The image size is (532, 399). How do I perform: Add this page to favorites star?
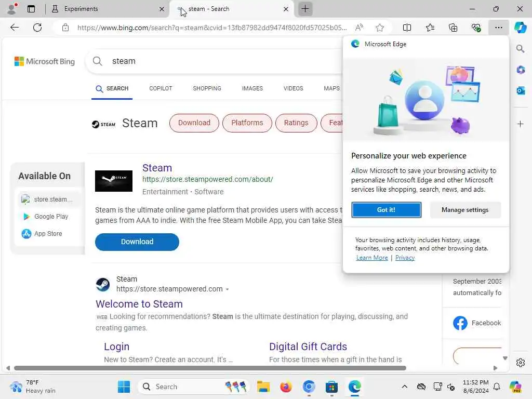tap(380, 28)
